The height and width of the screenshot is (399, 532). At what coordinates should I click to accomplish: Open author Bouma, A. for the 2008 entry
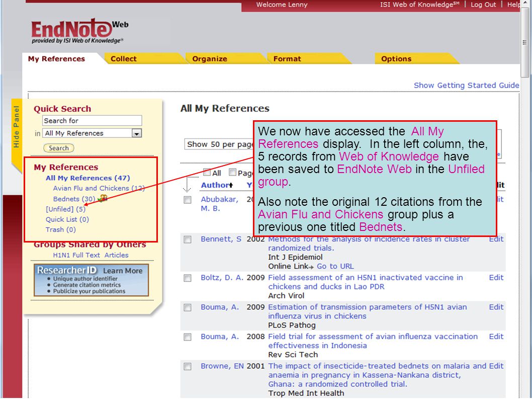tap(220, 337)
